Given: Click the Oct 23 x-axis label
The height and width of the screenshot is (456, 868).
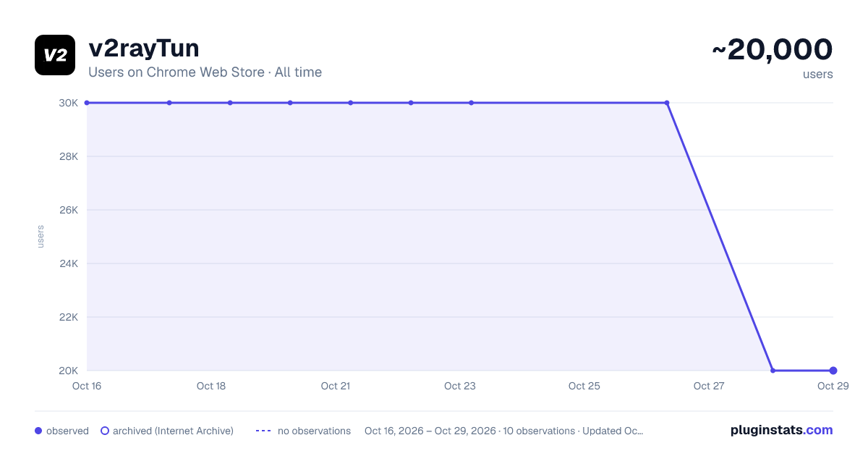Looking at the screenshot, I should click(460, 386).
